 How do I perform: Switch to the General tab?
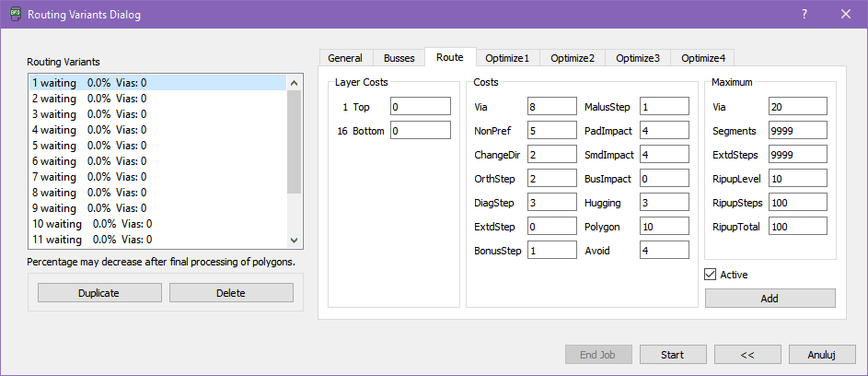pyautogui.click(x=345, y=58)
